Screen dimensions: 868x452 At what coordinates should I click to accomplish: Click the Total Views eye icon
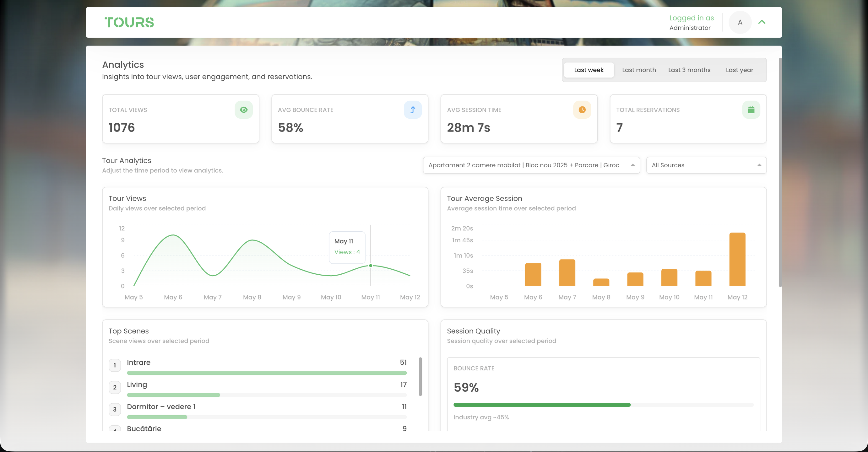244,110
